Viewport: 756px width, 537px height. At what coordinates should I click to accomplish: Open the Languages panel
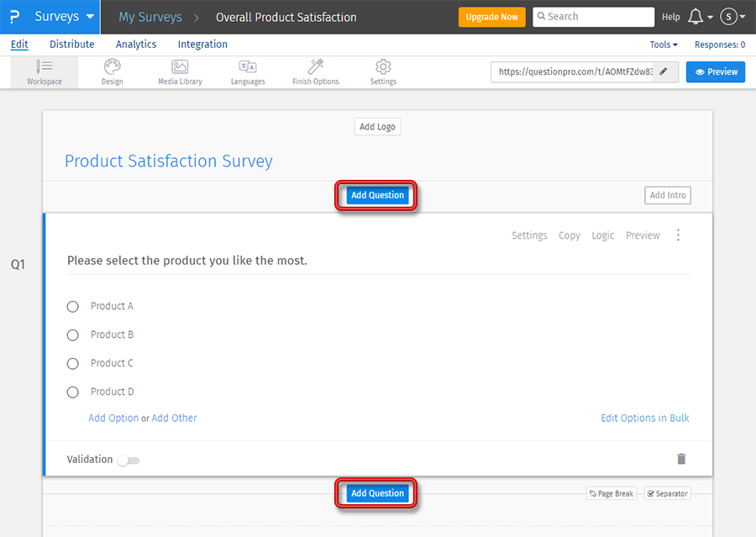[247, 71]
